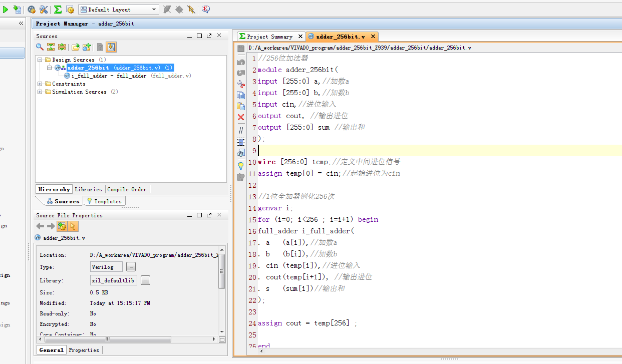Click the browse button next to Verilog type
The image size is (622, 364).
coord(131,267)
